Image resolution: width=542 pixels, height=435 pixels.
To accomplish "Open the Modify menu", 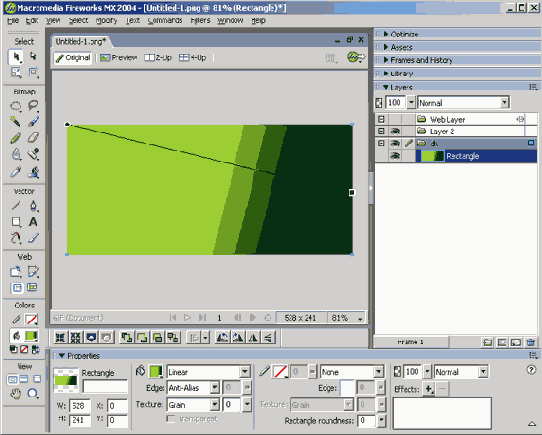I will click(x=106, y=20).
